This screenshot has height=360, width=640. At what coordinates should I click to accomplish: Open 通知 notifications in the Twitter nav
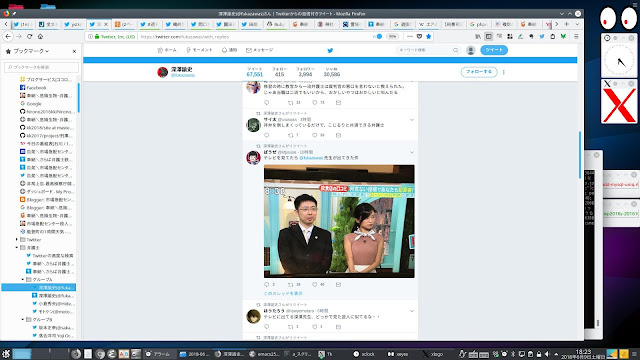(x=229, y=50)
